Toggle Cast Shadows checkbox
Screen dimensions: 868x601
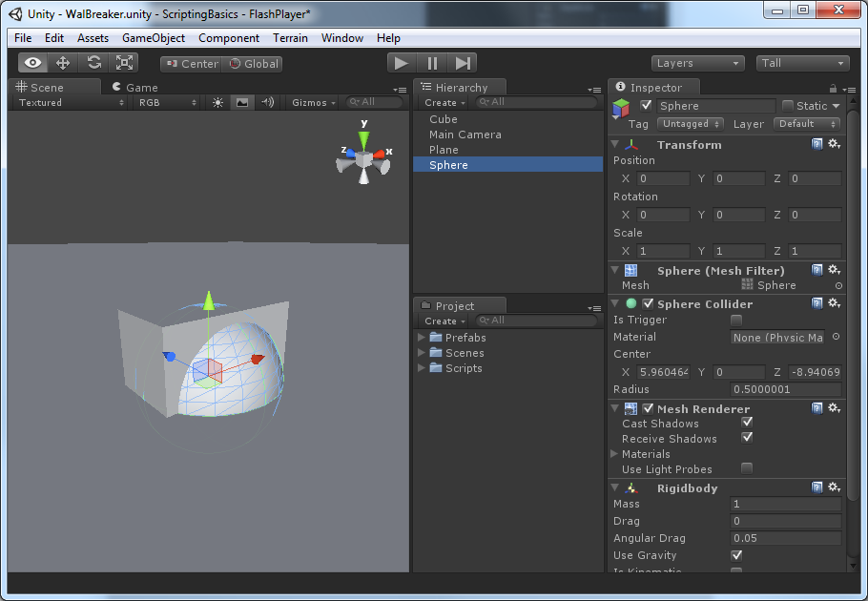747,423
